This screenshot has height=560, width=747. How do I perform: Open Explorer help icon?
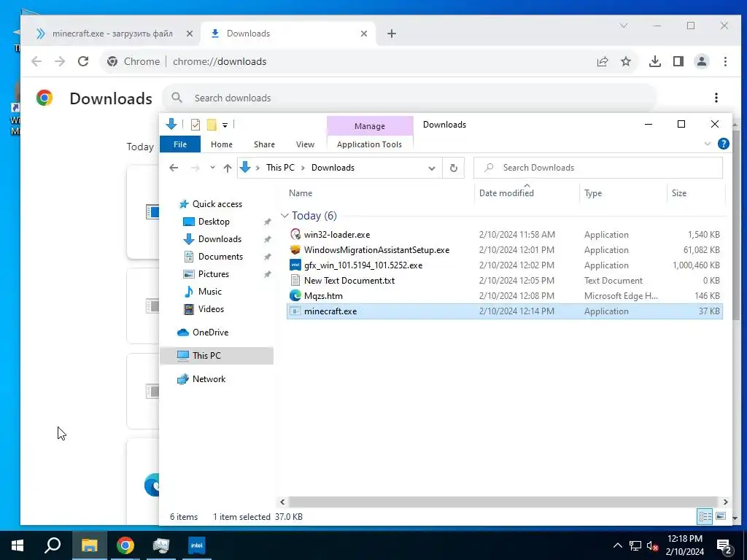[x=723, y=144]
